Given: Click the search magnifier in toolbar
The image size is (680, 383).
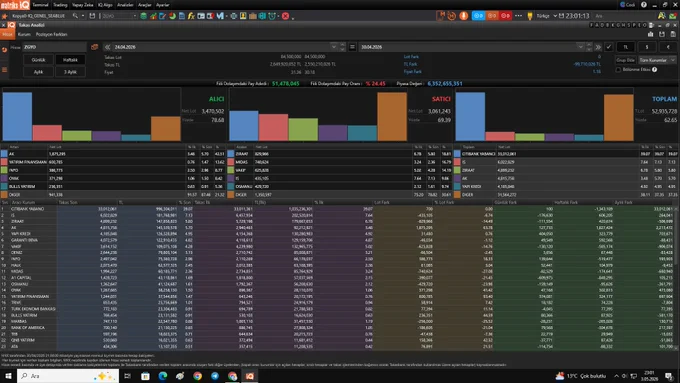Looking at the screenshot, I should 75,16.
